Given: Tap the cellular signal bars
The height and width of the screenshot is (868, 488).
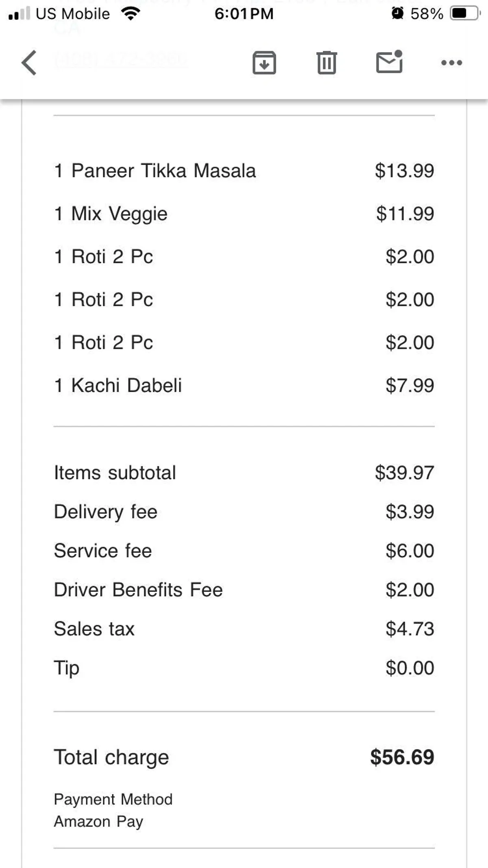Looking at the screenshot, I should click(19, 14).
